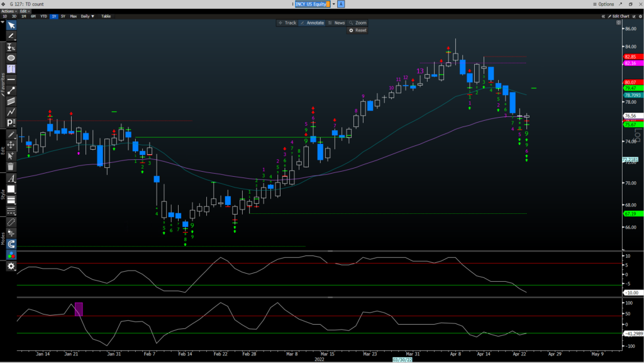Set range to 1M
Image resolution: width=644 pixels, height=363 pixels.
[x=24, y=16]
